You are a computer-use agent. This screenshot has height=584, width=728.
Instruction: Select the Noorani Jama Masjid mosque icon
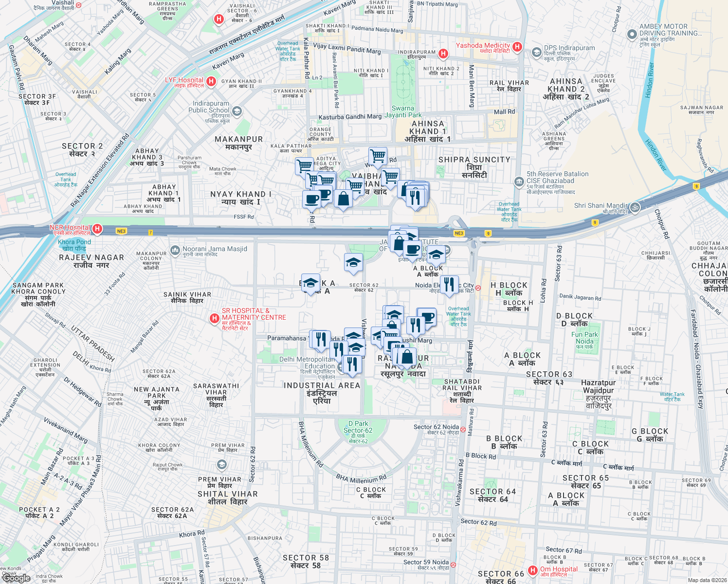click(175, 250)
